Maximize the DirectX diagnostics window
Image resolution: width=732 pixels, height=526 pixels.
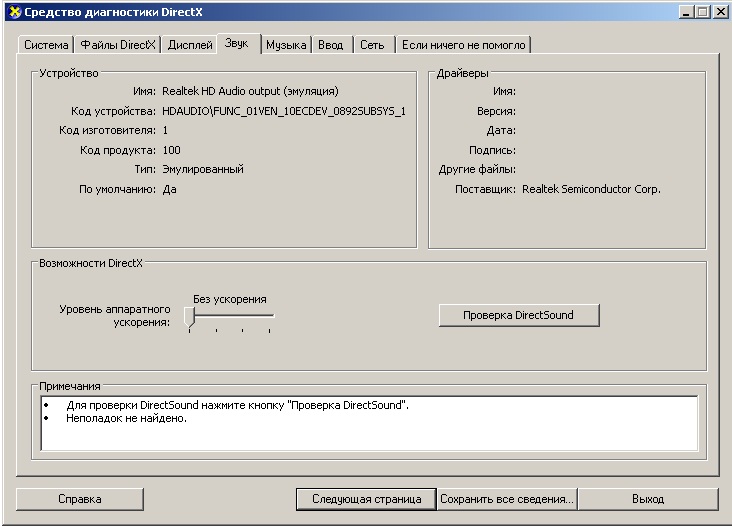(703, 12)
